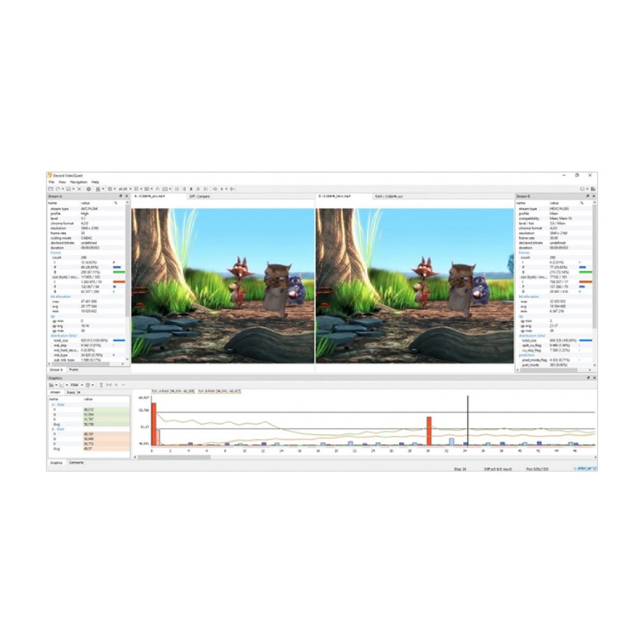Open the Help menu
The width and height of the screenshot is (644, 644).
[x=95, y=182]
